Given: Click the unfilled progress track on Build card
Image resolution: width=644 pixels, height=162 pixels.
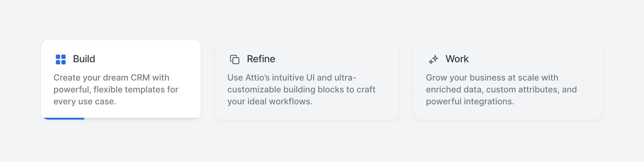Looking at the screenshot, I should coord(142,118).
